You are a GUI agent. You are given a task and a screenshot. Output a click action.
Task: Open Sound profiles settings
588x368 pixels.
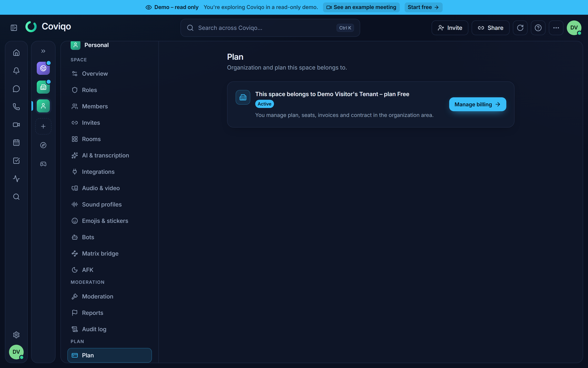pyautogui.click(x=110, y=204)
